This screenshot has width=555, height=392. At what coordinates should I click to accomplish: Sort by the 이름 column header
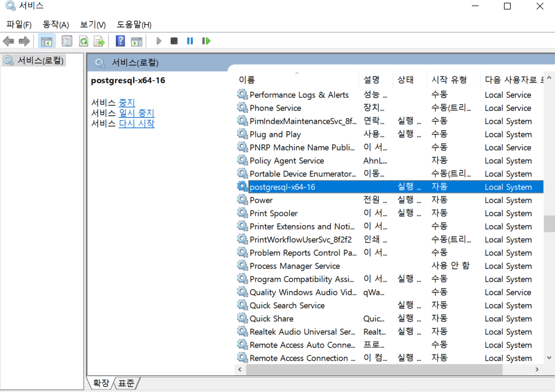tap(298, 80)
